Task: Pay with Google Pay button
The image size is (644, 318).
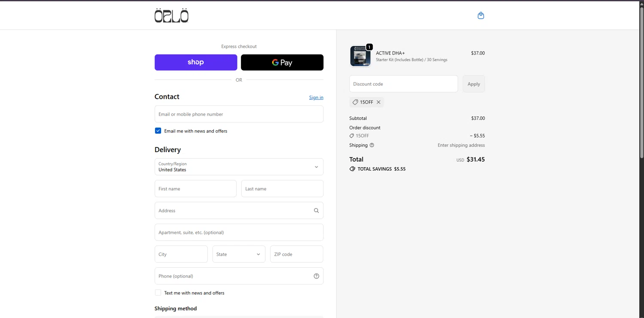Action: pyautogui.click(x=282, y=62)
